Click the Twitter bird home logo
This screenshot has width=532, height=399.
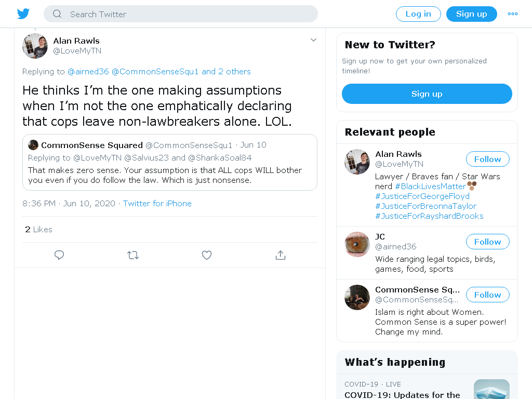point(23,14)
